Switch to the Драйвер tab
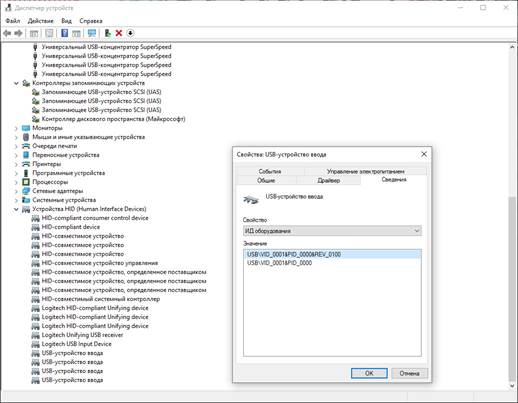This screenshot has height=403, width=518. (x=328, y=180)
